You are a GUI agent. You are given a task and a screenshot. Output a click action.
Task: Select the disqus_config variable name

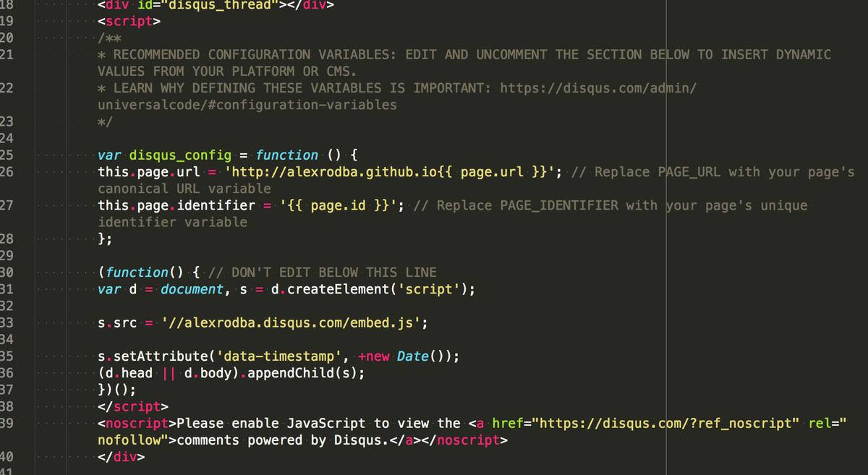click(179, 155)
